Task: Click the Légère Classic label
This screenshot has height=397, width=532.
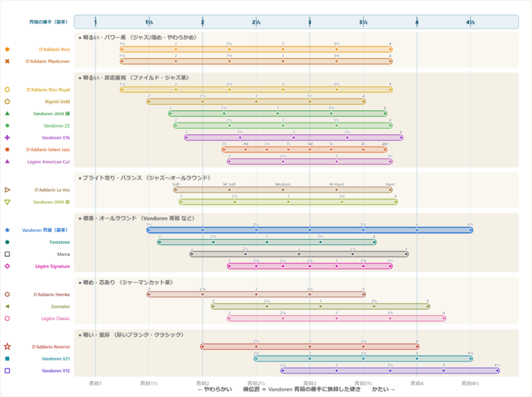Action: point(55,319)
